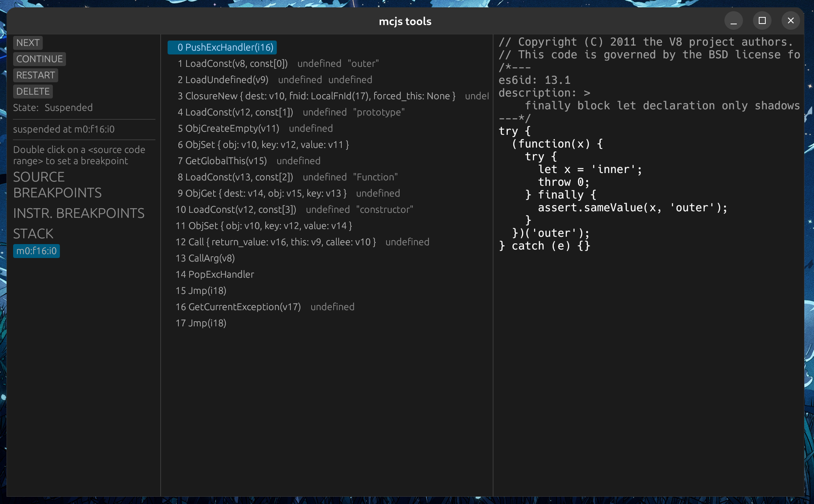Expand the INSTR. BREAKPOINTS section
Image resolution: width=814 pixels, height=504 pixels.
click(x=79, y=213)
